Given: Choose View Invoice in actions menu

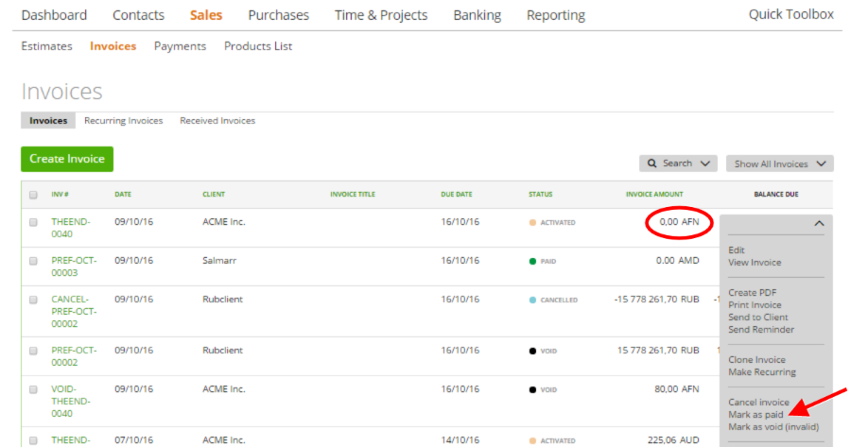Looking at the screenshot, I should pos(755,262).
